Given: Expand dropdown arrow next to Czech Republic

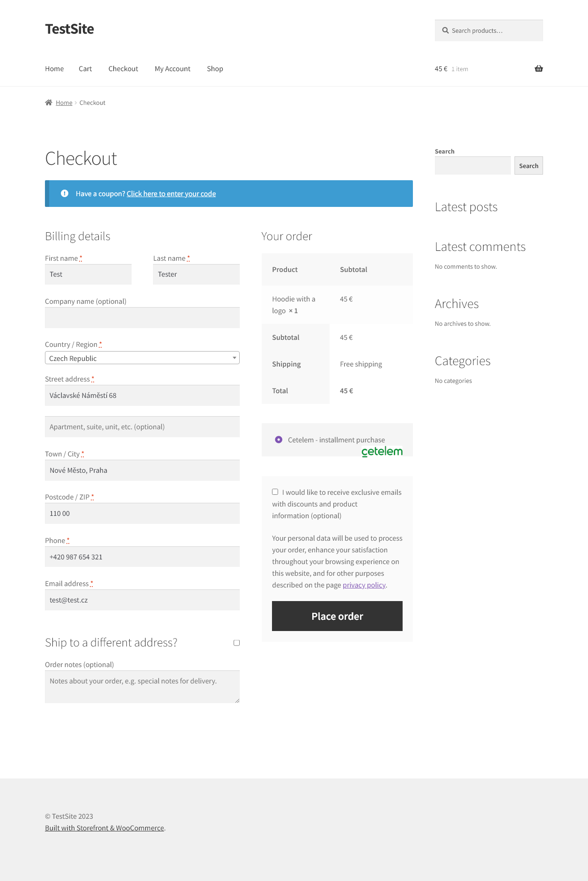Looking at the screenshot, I should (x=235, y=358).
